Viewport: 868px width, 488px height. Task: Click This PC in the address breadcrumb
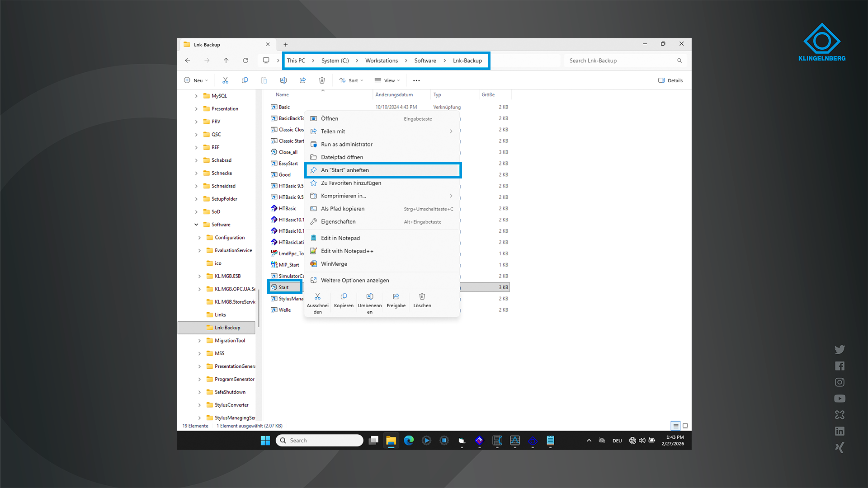click(296, 61)
